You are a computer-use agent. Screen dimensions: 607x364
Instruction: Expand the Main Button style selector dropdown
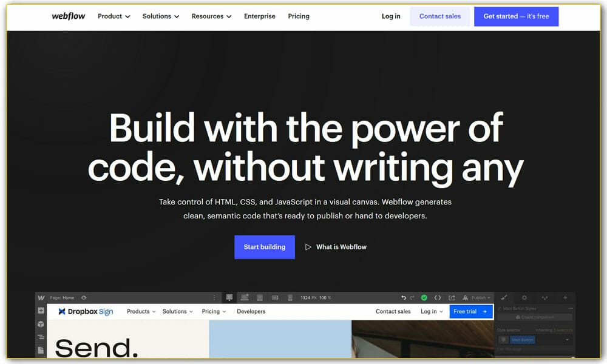(567, 339)
